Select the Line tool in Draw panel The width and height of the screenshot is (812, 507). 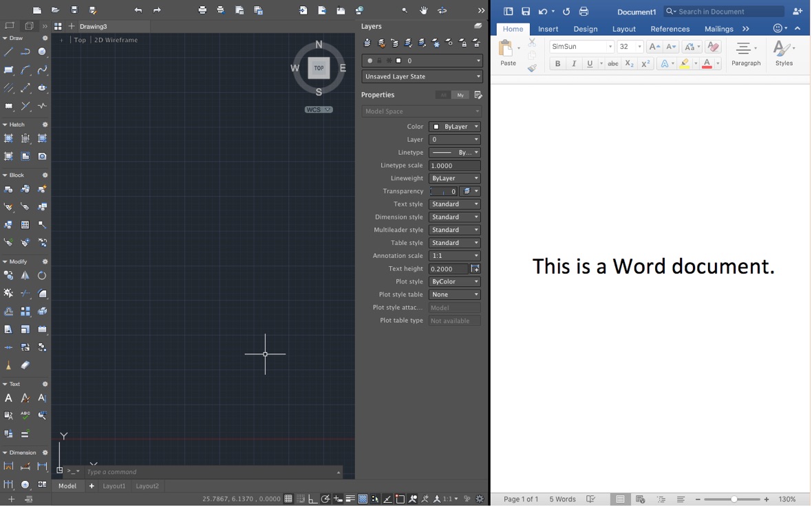[9, 52]
